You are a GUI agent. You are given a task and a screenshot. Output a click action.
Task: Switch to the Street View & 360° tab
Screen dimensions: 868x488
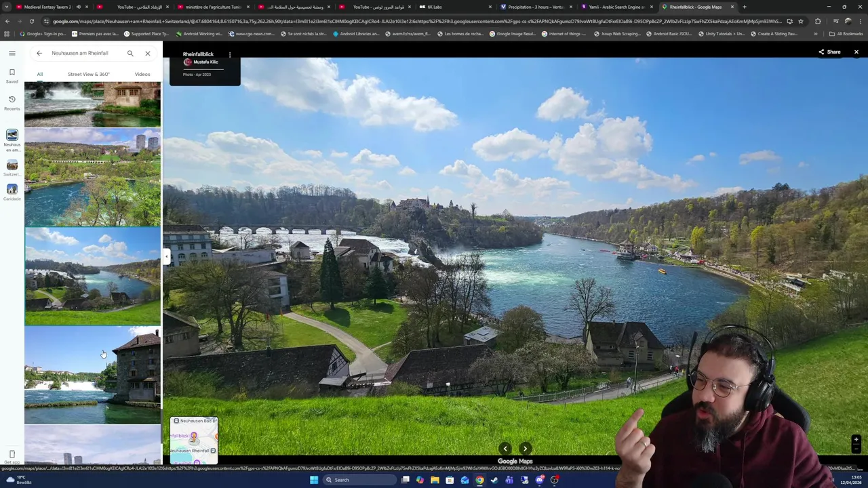(x=88, y=74)
